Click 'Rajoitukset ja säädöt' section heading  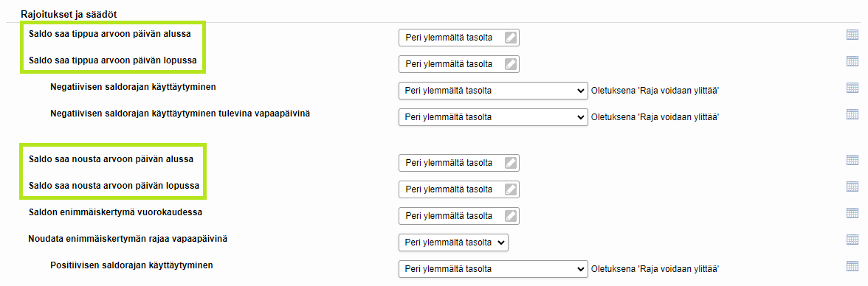coord(72,13)
